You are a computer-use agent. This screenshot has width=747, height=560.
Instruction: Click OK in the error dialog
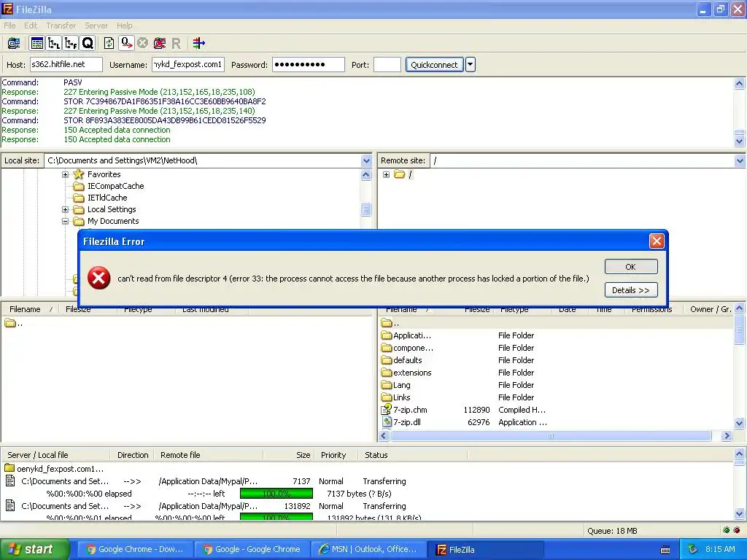click(631, 267)
